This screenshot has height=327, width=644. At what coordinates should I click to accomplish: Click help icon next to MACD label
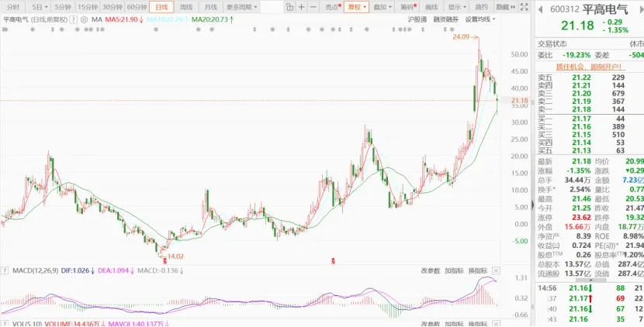click(x=5, y=270)
